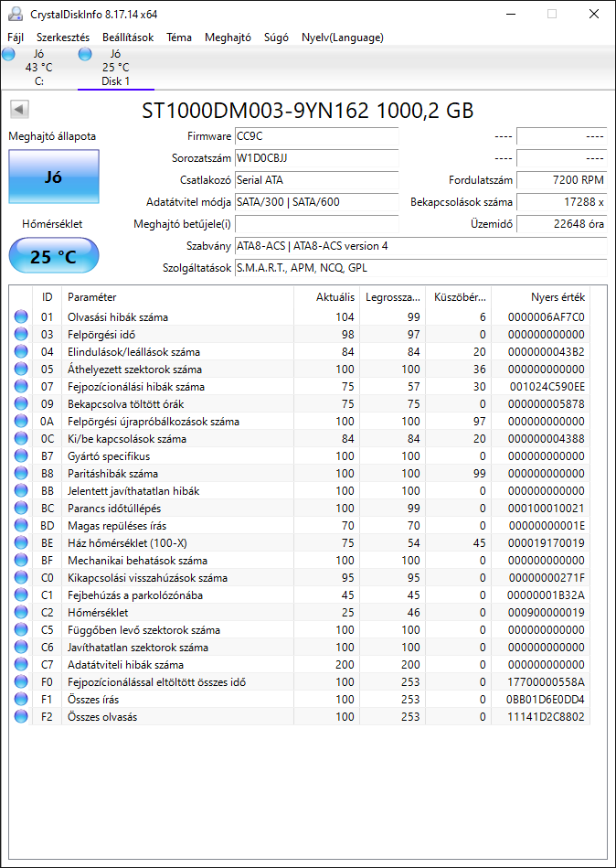Click the status orb for row B8
The image size is (616, 868).
point(21,473)
